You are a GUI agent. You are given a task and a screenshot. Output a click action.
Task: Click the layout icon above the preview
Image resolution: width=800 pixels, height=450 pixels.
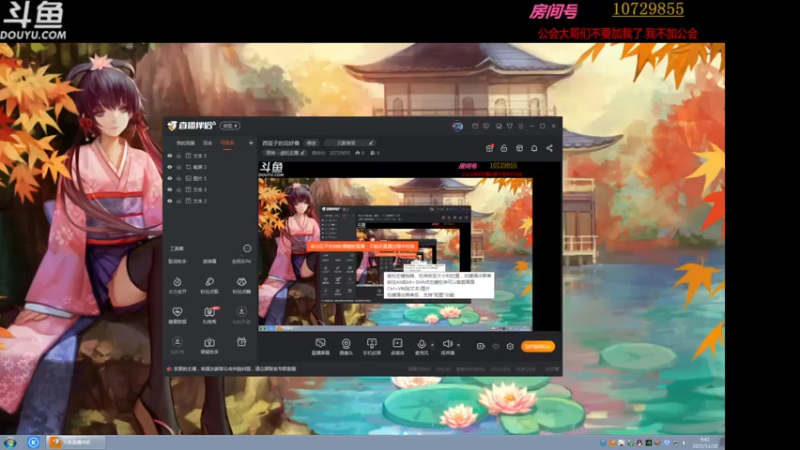click(x=519, y=148)
